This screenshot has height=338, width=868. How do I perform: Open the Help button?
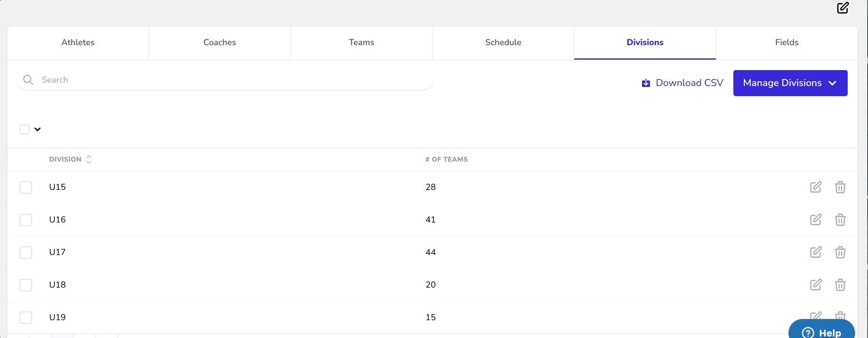(821, 332)
